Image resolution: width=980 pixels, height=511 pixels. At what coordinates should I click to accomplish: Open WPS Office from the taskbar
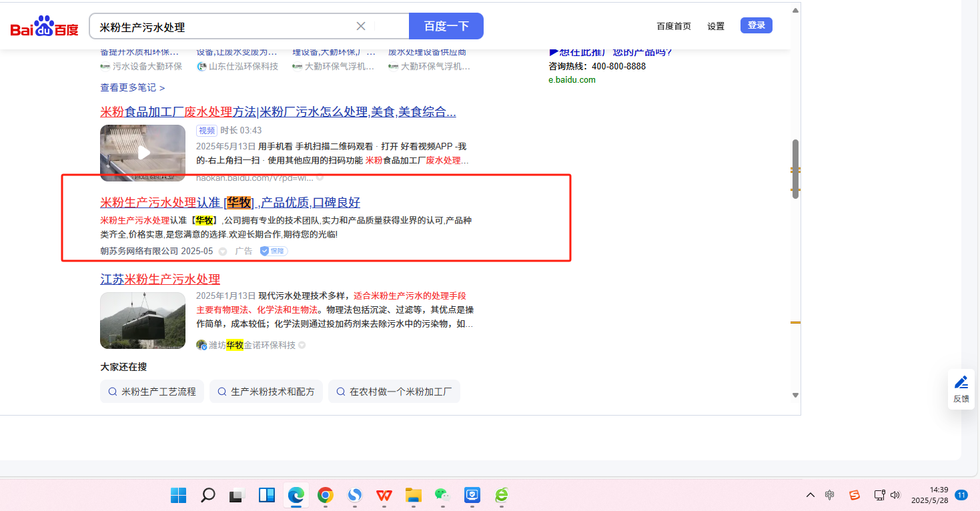tap(384, 495)
